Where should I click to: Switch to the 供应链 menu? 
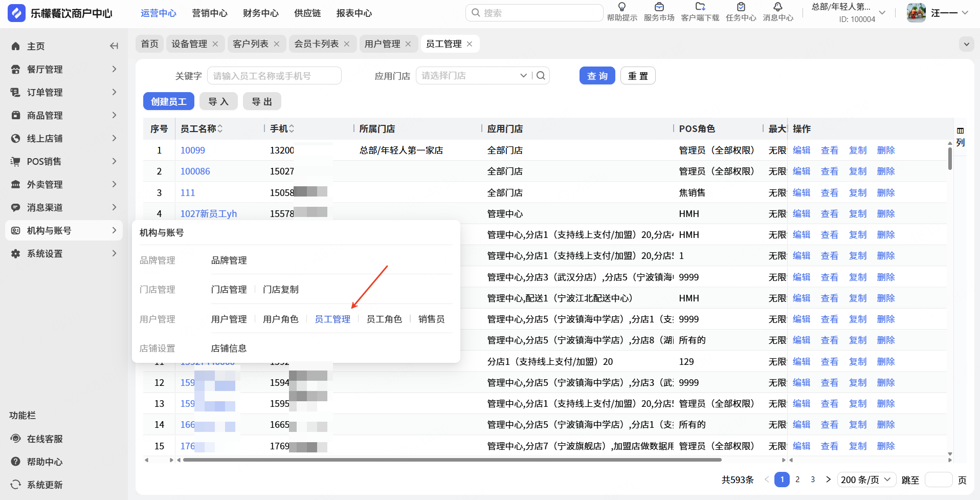307,13
